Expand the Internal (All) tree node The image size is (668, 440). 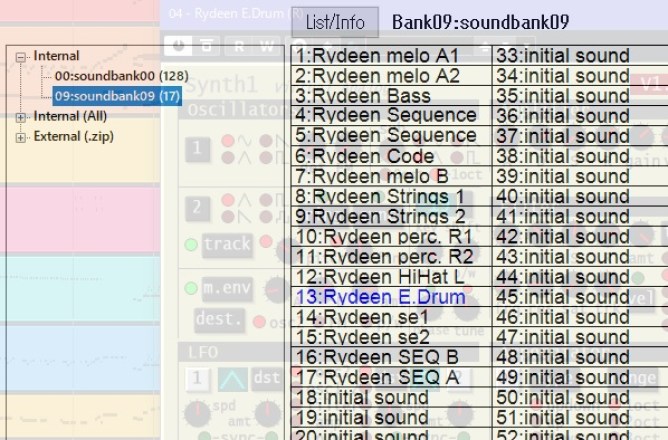[21, 117]
